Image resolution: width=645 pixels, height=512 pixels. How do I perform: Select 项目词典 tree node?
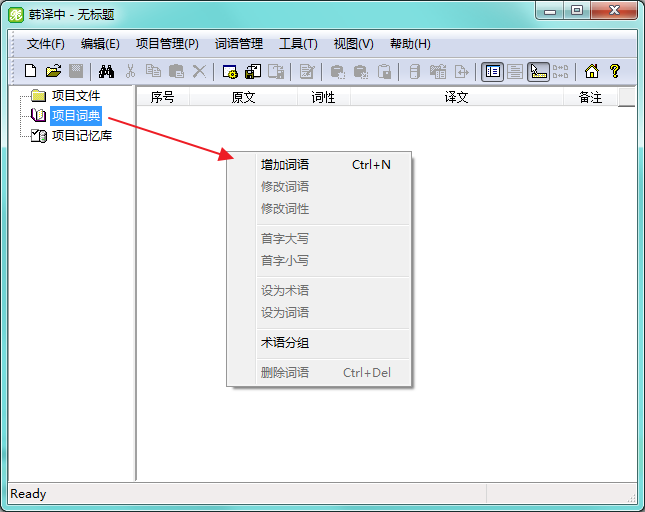coord(76,116)
